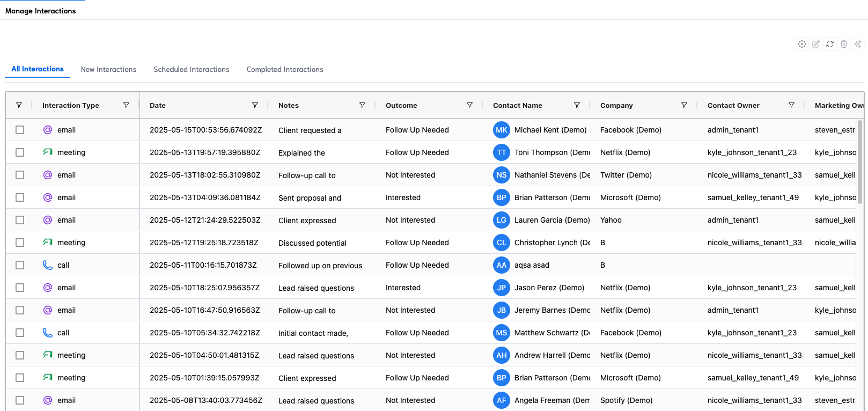The width and height of the screenshot is (868, 411).
Task: Click the table's vertical scrollbar thumb
Action: coord(860,161)
